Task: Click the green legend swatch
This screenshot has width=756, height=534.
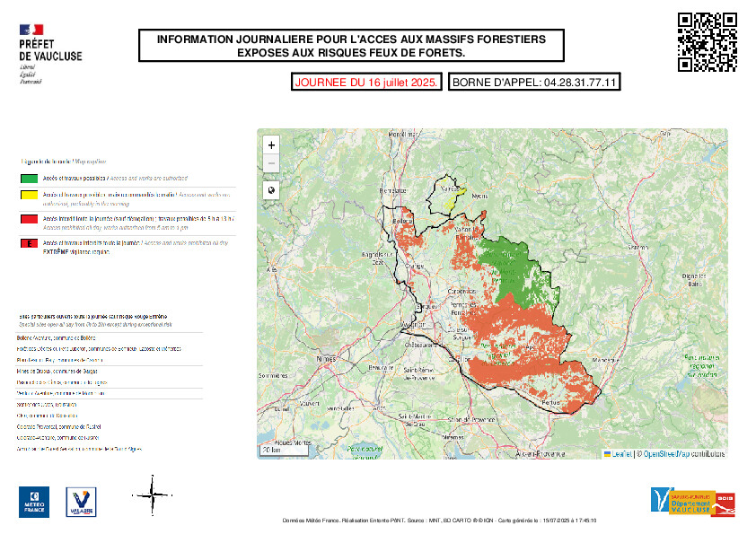Action: click(x=30, y=179)
